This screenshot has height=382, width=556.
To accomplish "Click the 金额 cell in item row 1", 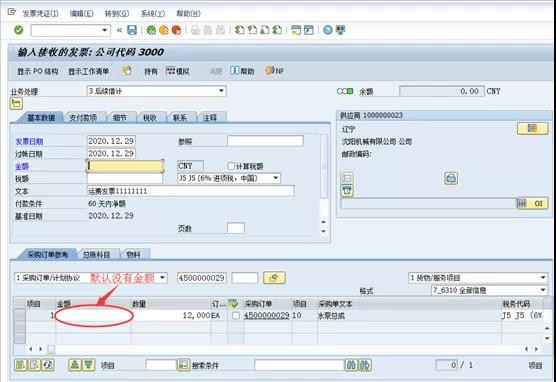I will point(94,315).
